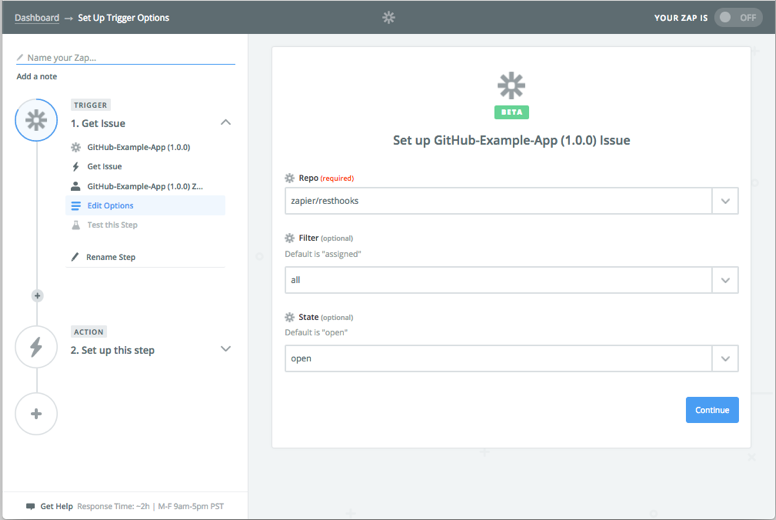Screen dimensions: 776x520
Task: Click the Zapier logo in the top bar
Action: (x=388, y=18)
